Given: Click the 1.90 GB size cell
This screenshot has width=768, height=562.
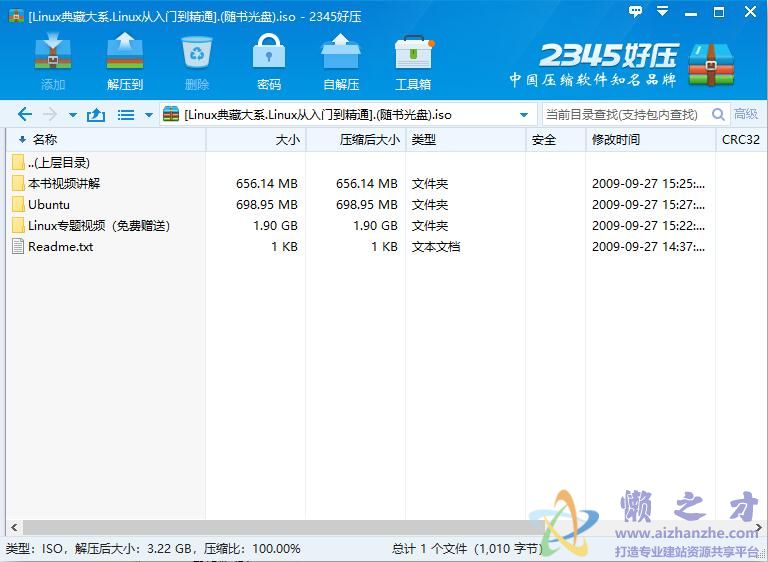Looking at the screenshot, I should click(x=275, y=226).
